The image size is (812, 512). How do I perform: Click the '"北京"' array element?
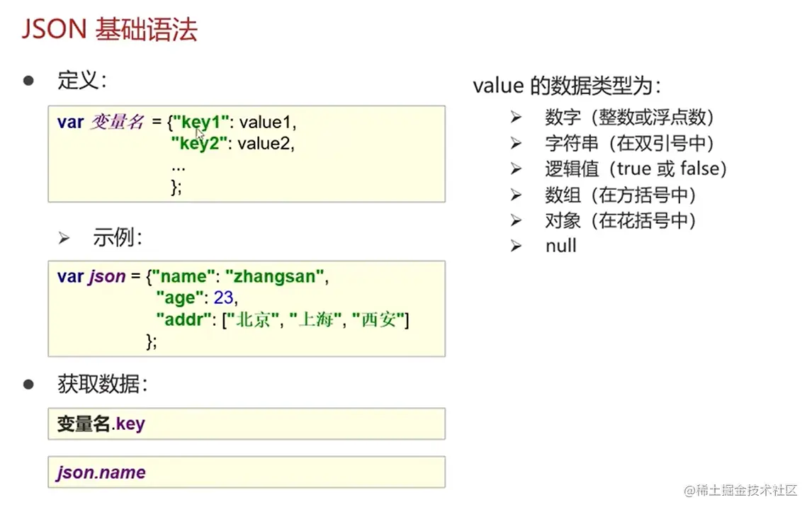click(253, 319)
